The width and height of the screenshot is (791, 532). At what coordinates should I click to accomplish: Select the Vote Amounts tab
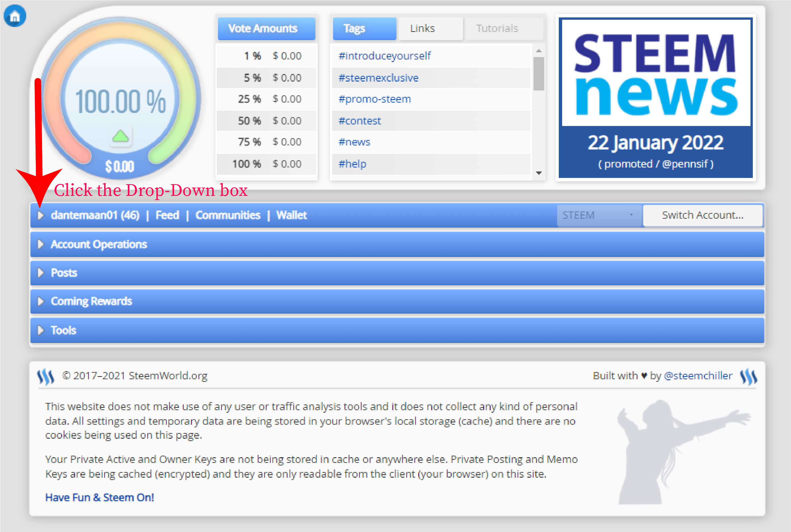pyautogui.click(x=266, y=29)
